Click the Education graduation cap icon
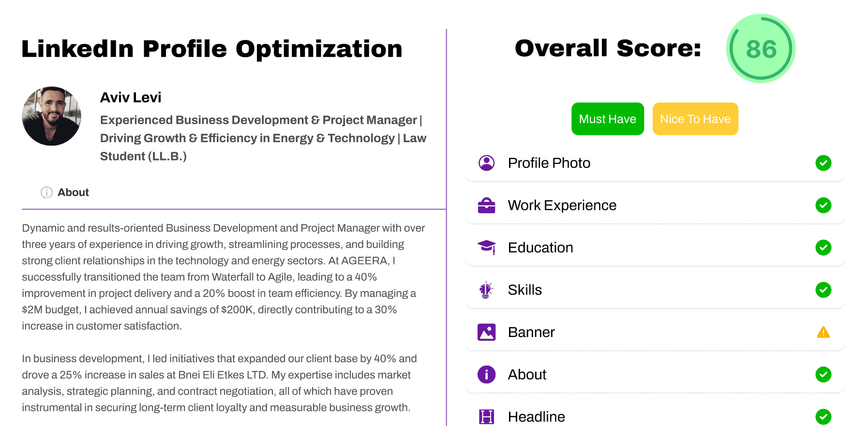The image size is (868, 426). (486, 248)
